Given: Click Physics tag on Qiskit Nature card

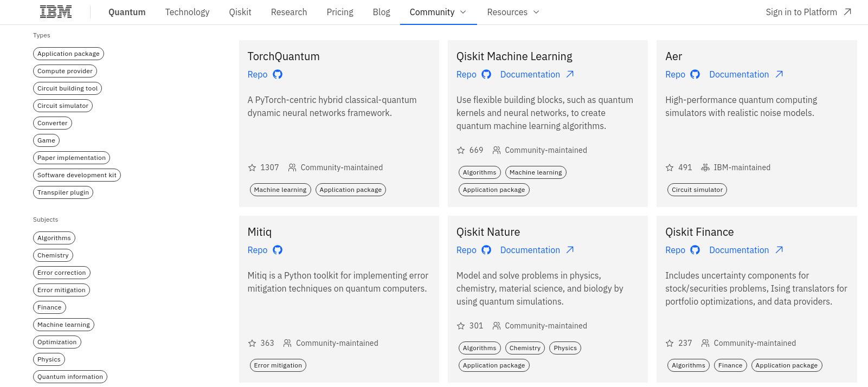Looking at the screenshot, I should pos(565,348).
